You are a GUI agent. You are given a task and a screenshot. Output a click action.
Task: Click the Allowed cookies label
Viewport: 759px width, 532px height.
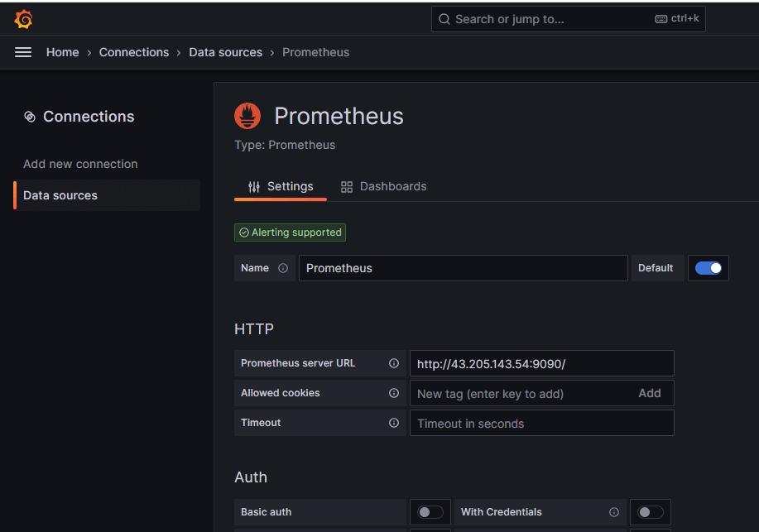(x=281, y=393)
